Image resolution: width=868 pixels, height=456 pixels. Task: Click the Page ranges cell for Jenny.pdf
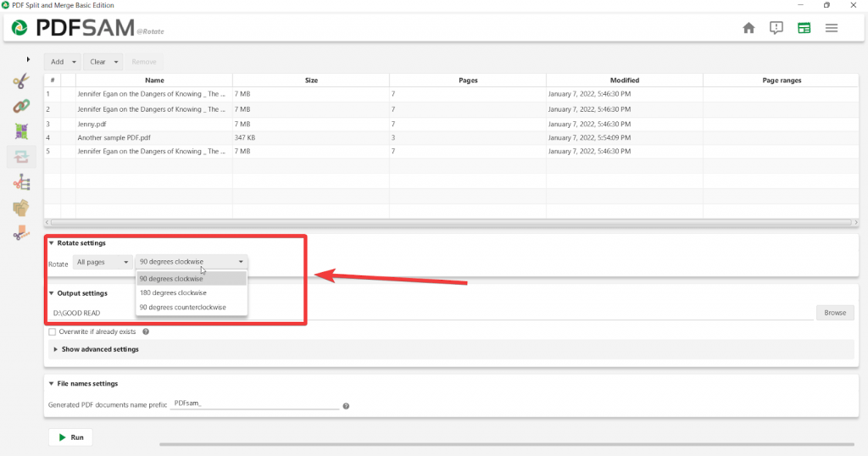(x=781, y=124)
